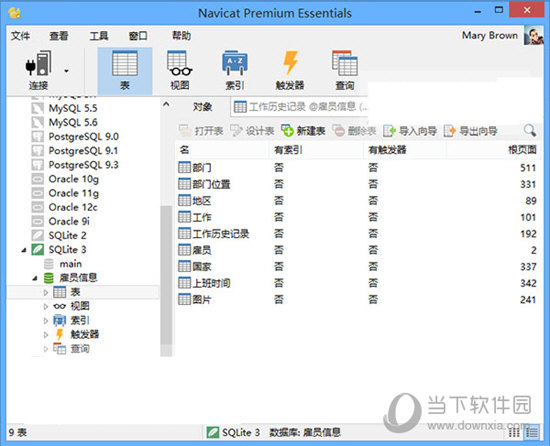This screenshot has width=550, height=446.
Task: Switch to the 工作历史记录 tab
Action: [300, 107]
